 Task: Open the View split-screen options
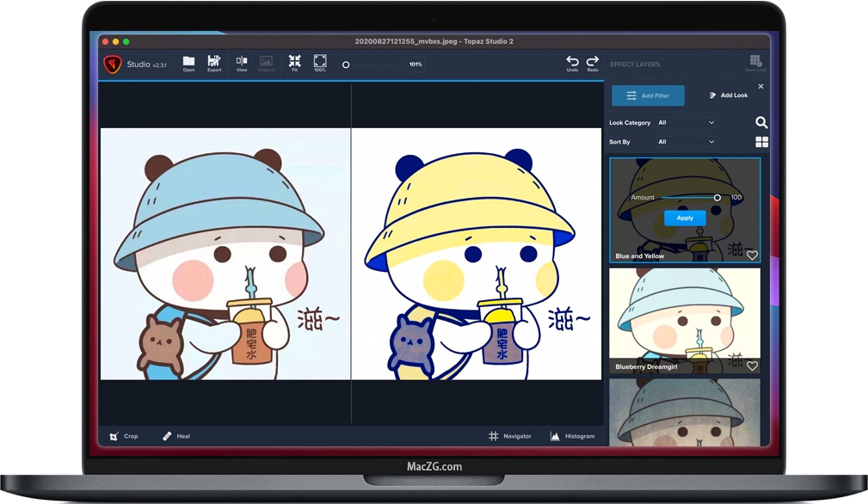coord(242,62)
